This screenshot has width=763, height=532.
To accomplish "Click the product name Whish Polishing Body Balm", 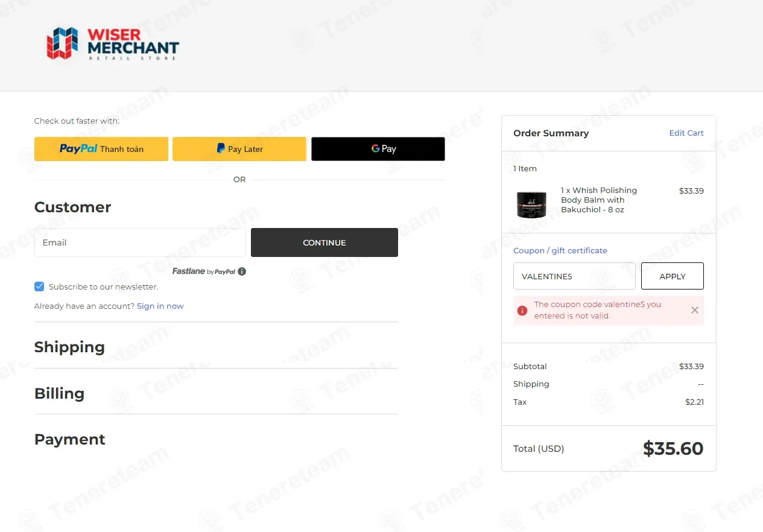I will tap(599, 200).
